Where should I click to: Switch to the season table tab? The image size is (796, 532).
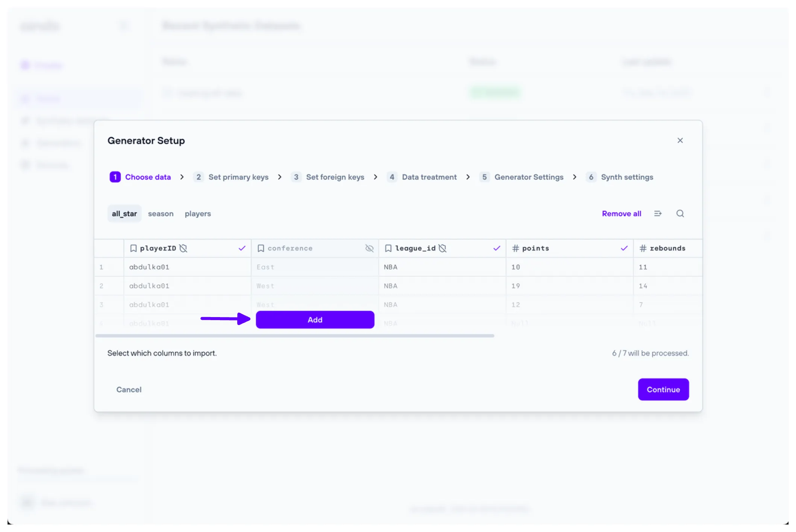[x=161, y=214]
